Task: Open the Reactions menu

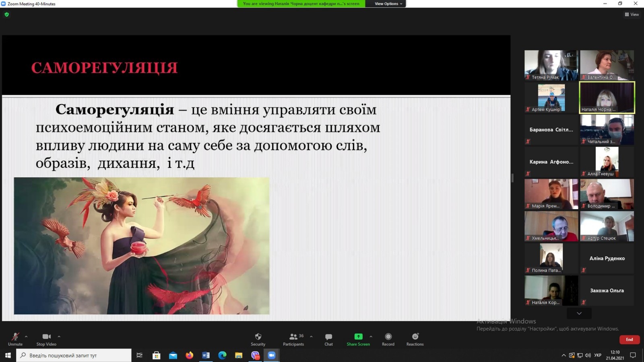Action: [x=415, y=339]
